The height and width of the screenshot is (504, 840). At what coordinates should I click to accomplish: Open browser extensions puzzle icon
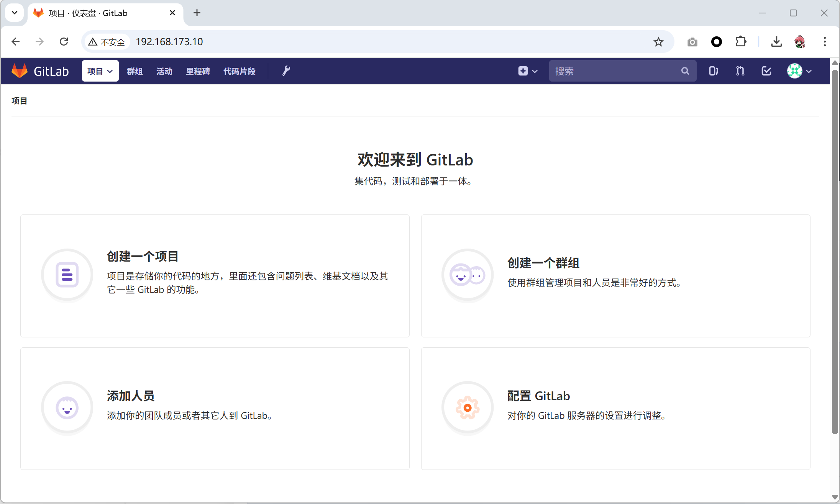(x=741, y=42)
